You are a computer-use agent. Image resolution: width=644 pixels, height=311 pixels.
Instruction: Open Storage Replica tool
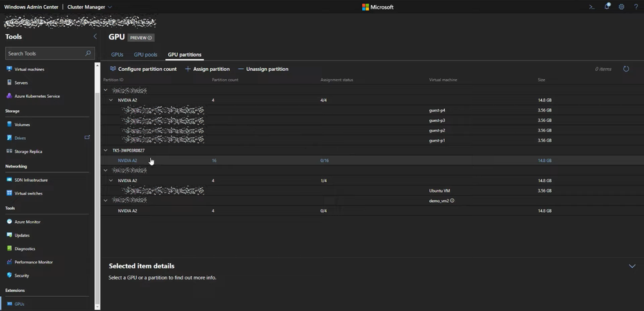click(28, 151)
